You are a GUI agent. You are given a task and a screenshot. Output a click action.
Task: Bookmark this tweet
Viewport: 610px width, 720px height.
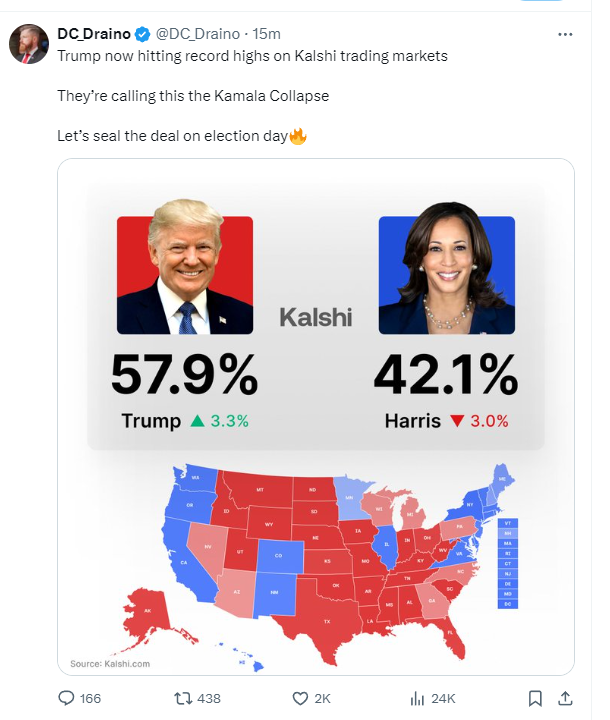pos(535,698)
